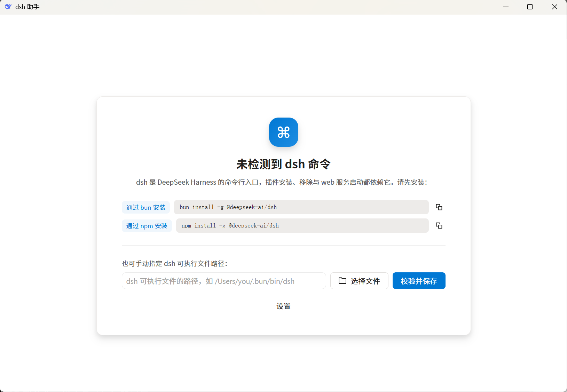Click the DeepSeek Harness description text
Viewport: 567px width, 392px height.
pos(282,182)
